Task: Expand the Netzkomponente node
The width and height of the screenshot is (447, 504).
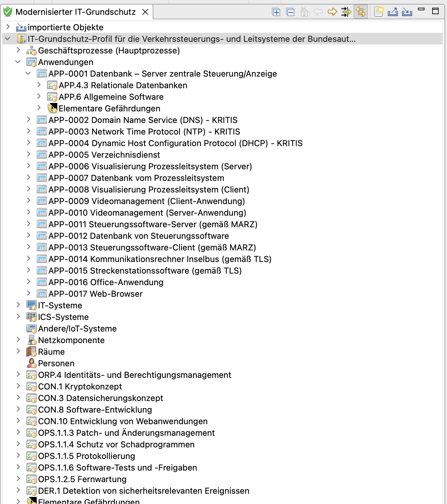Action: tap(18, 340)
